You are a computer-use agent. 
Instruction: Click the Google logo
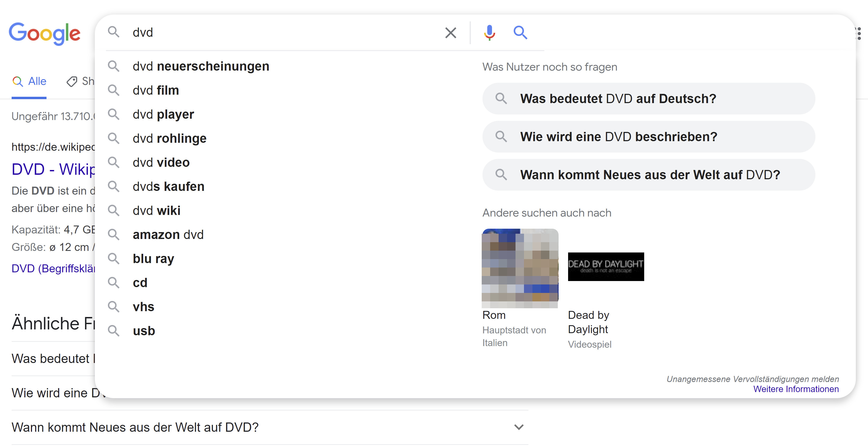[45, 33]
